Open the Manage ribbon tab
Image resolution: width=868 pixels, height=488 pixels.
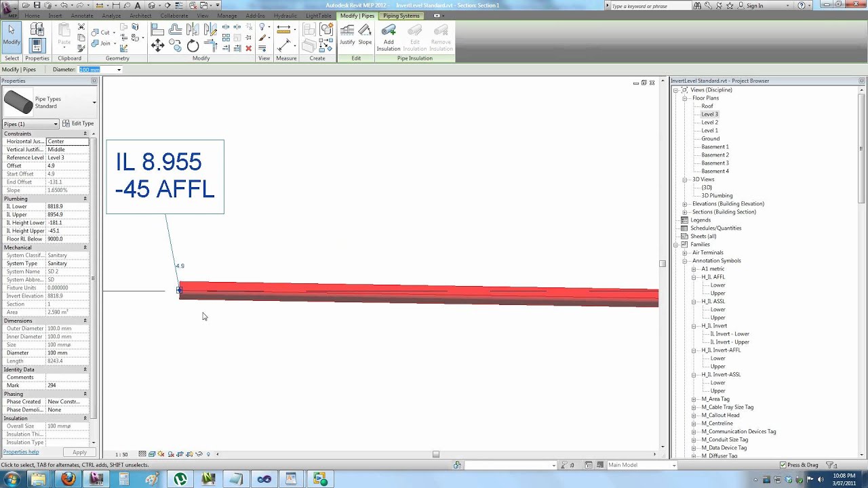pos(227,16)
